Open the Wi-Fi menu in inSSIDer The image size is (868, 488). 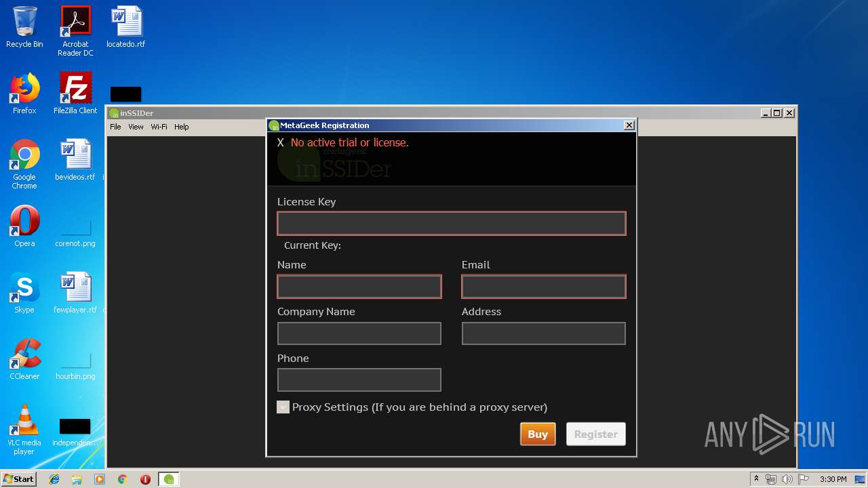pyautogui.click(x=159, y=127)
